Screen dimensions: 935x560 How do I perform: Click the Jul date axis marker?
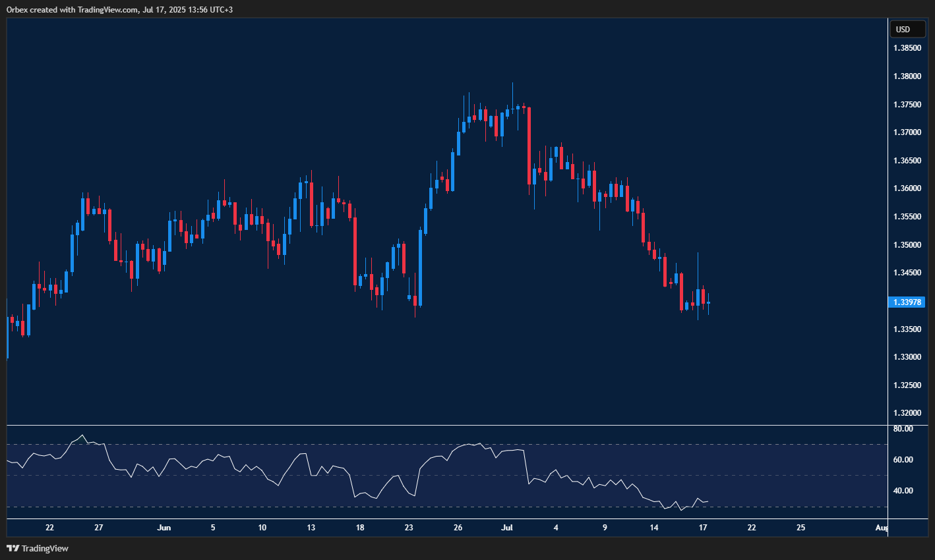pos(507,528)
